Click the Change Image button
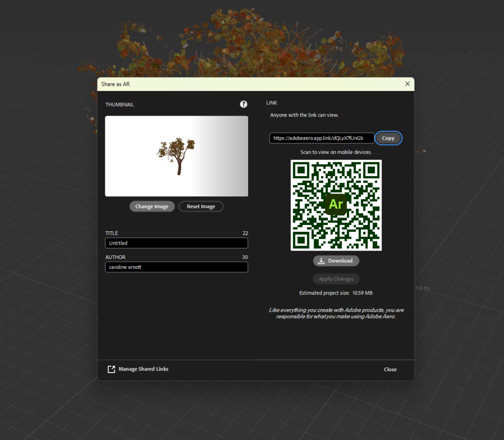504x440 pixels. pyautogui.click(x=152, y=206)
